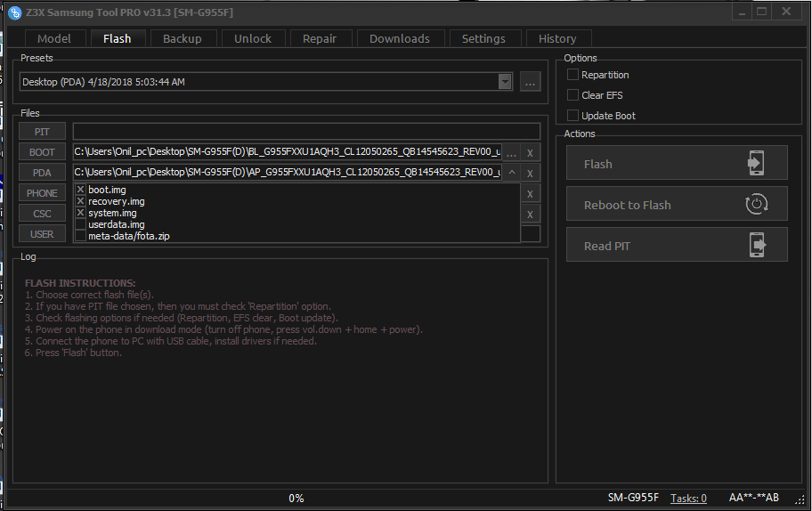812x511 pixels.
Task: Click the PDA file path field
Action: [288, 172]
